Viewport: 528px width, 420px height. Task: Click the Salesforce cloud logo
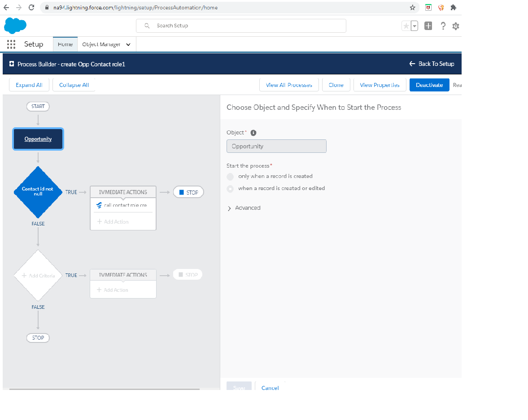click(x=15, y=26)
